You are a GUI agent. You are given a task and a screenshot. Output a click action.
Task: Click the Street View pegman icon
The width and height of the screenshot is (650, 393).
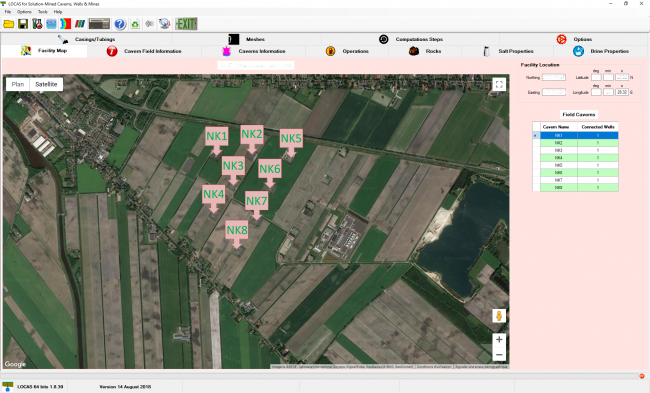pyautogui.click(x=499, y=316)
